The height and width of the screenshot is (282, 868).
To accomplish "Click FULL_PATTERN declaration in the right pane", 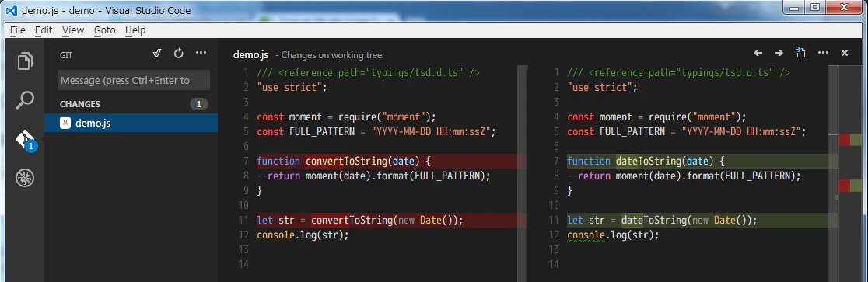I will 687,131.
